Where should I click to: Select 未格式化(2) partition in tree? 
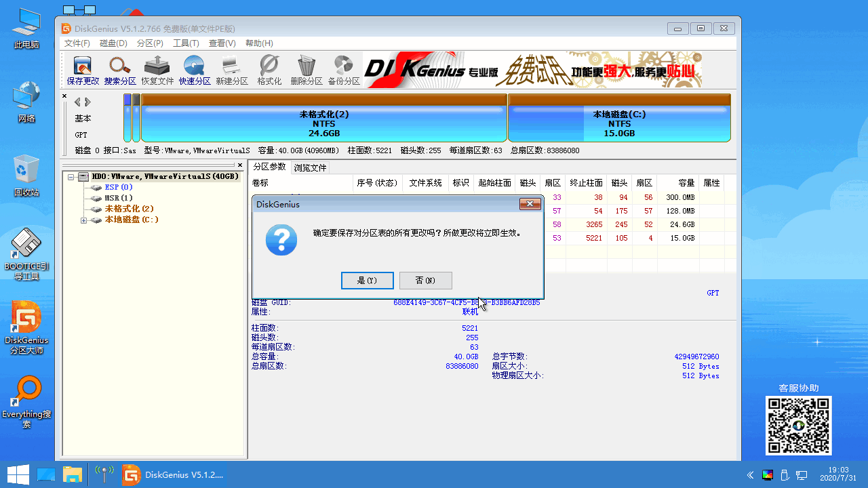pyautogui.click(x=129, y=209)
